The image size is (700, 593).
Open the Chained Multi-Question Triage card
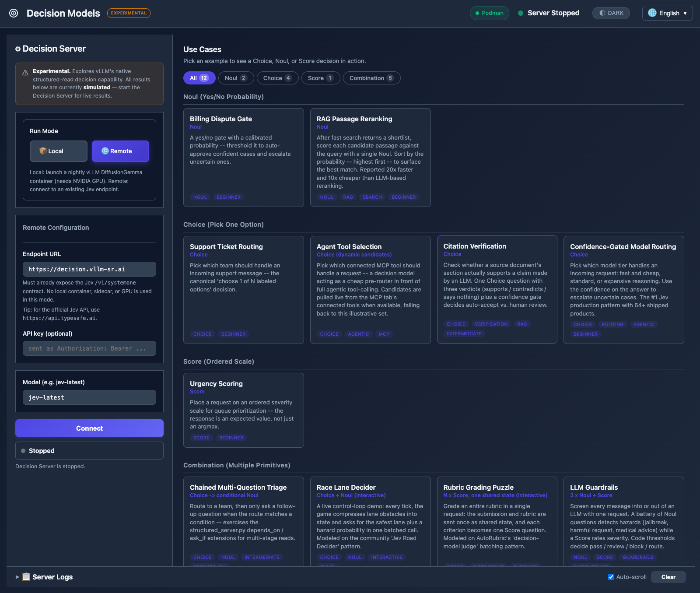point(244,521)
